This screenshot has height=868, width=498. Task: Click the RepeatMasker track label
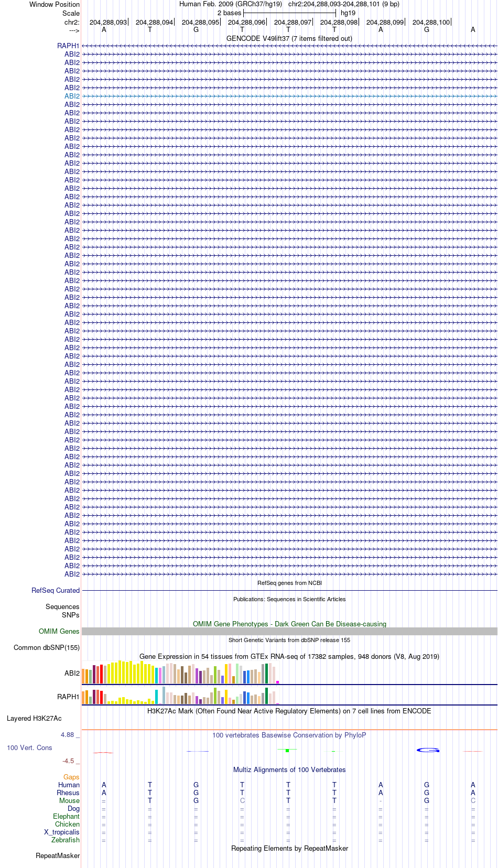(58, 855)
